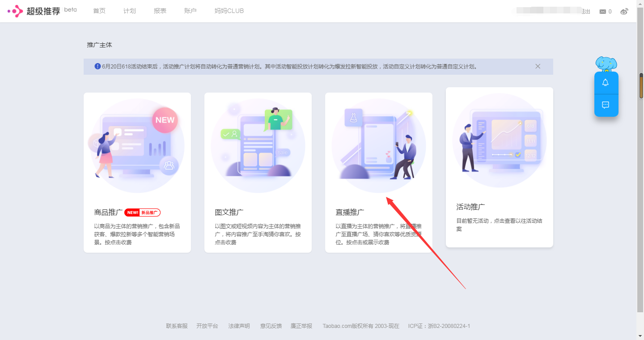Click the notification bell icon
Image resolution: width=644 pixels, height=340 pixels.
[x=606, y=83]
